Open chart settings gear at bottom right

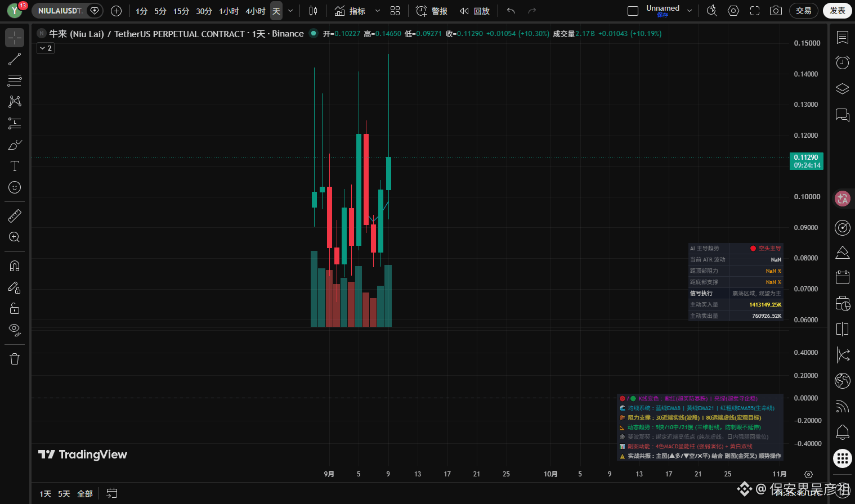pyautogui.click(x=808, y=474)
